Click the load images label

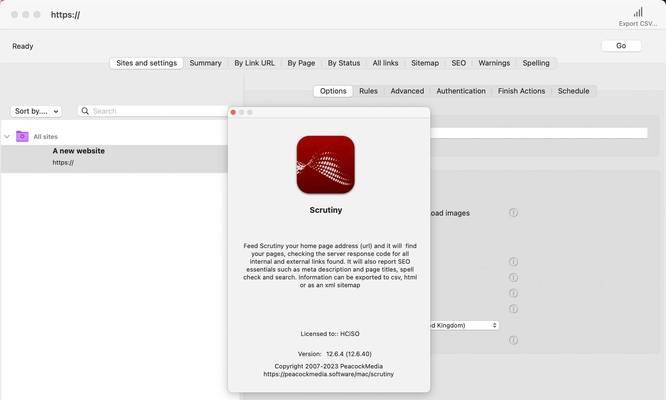coord(450,213)
